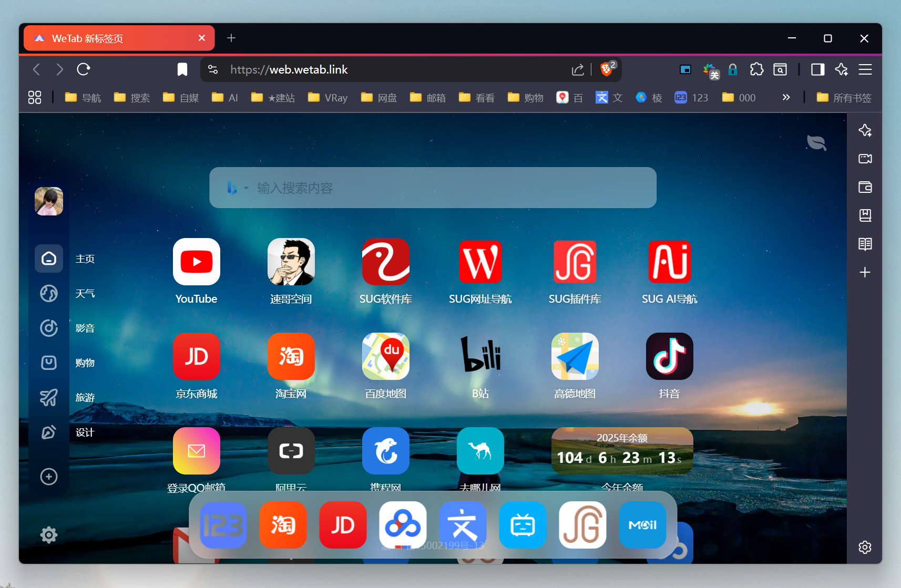Image resolution: width=901 pixels, height=588 pixels.
Task: Reload the current page
Action: 84,69
